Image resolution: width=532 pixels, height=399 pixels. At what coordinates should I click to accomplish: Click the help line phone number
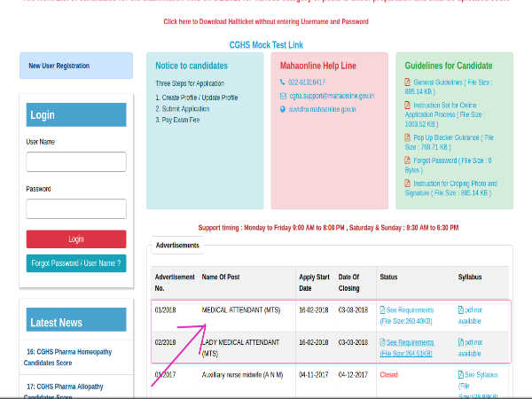pos(307,82)
